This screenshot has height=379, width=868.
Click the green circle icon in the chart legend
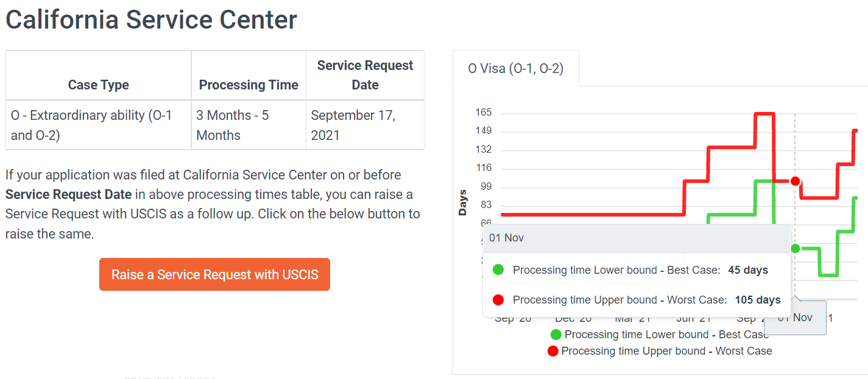click(x=556, y=335)
